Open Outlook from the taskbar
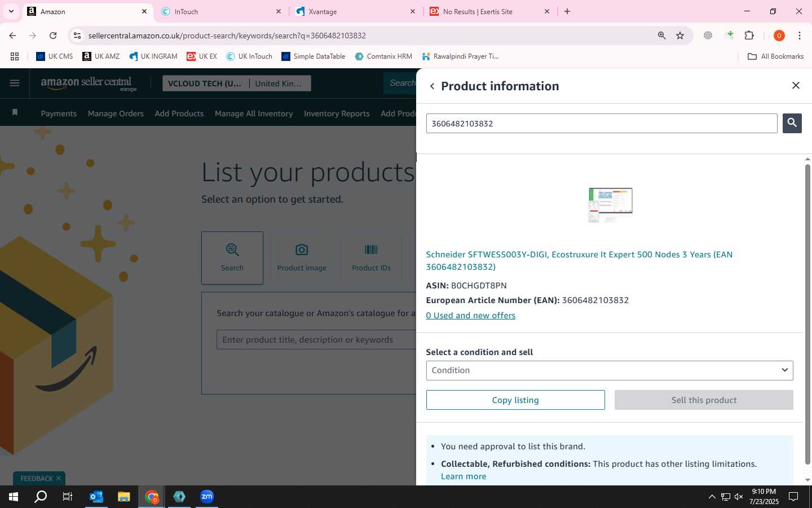Screen dimensions: 812x508 tap(96, 497)
